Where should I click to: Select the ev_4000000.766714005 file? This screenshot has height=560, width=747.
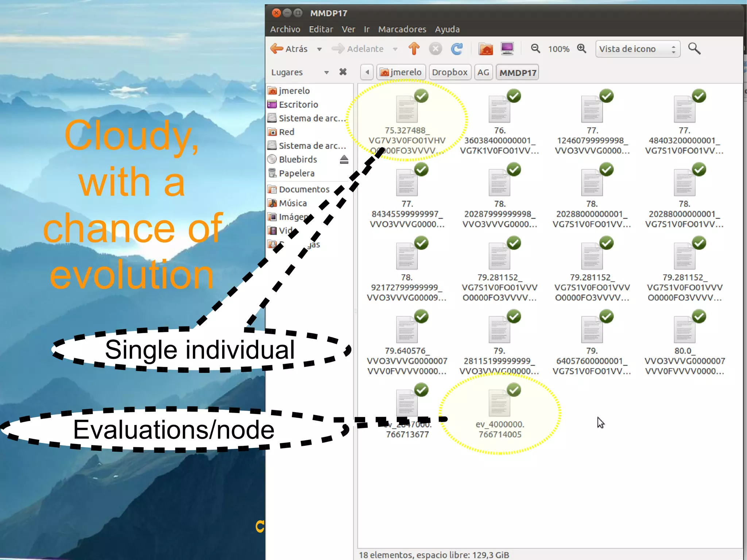[499, 403]
